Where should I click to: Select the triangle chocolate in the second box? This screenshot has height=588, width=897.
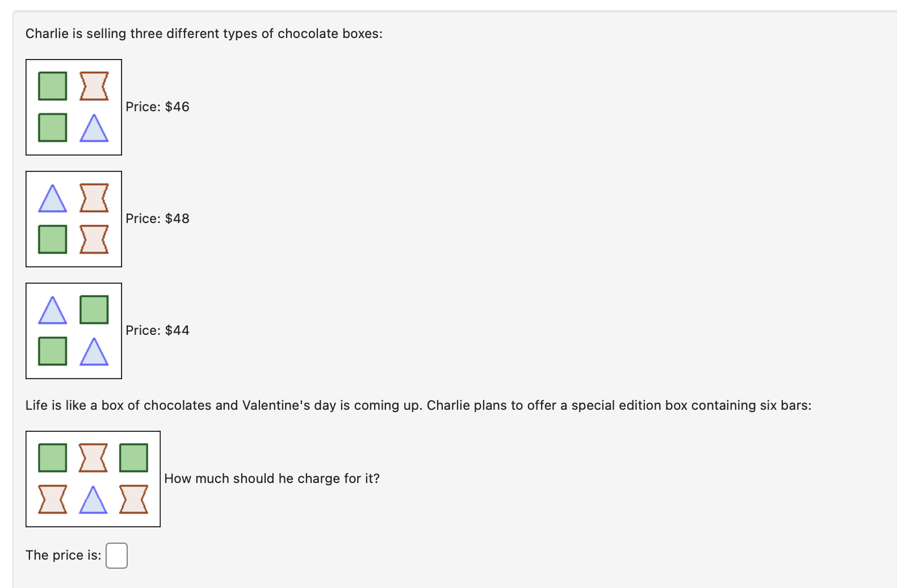[52, 199]
